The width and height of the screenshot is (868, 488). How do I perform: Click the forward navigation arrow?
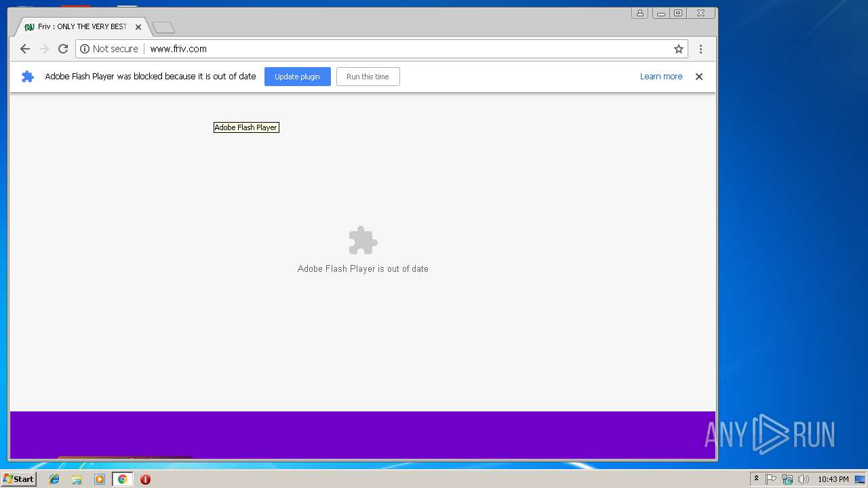tap(44, 49)
